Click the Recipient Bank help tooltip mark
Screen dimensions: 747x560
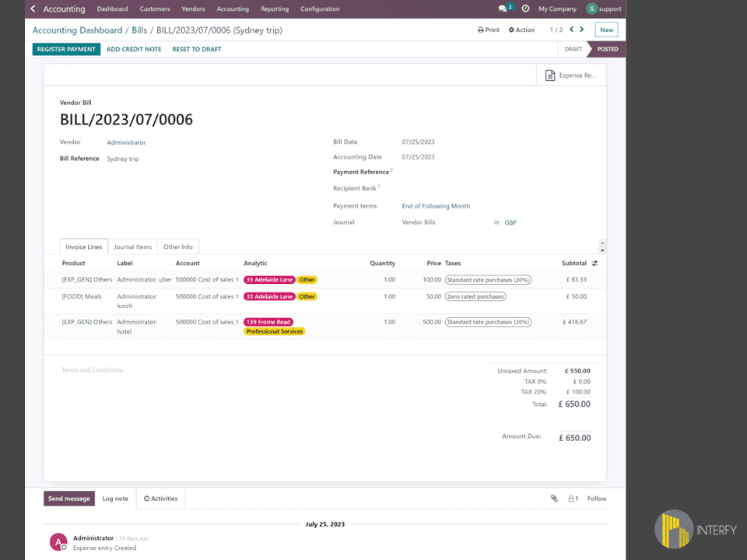click(379, 187)
